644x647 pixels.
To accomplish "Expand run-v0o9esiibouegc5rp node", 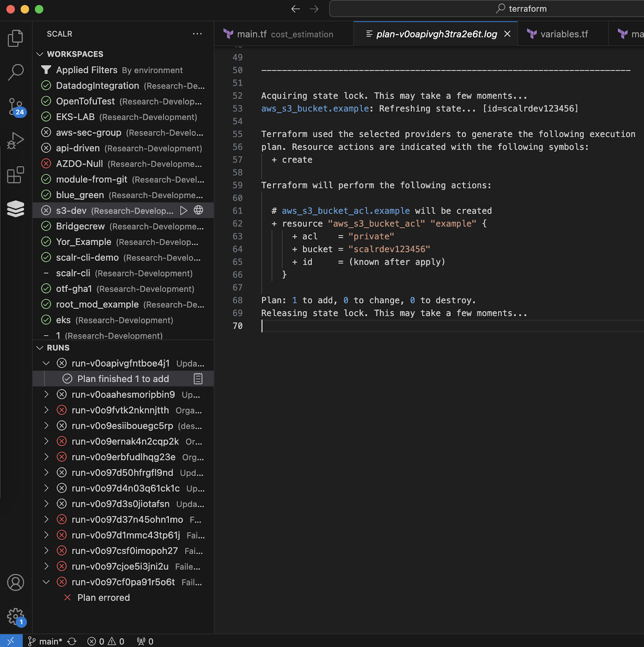I will pos(46,425).
